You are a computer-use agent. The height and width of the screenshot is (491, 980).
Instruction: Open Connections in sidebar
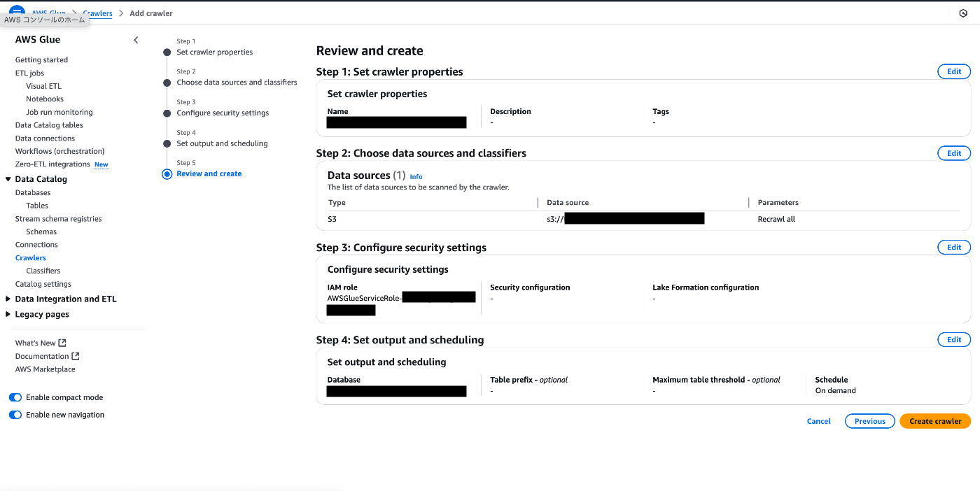click(x=36, y=245)
